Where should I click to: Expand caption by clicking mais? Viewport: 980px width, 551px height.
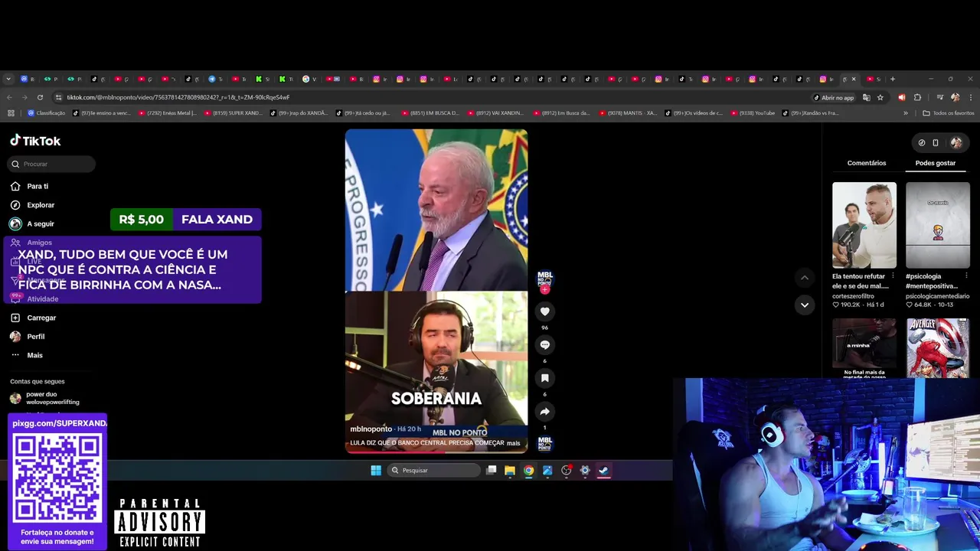513,443
